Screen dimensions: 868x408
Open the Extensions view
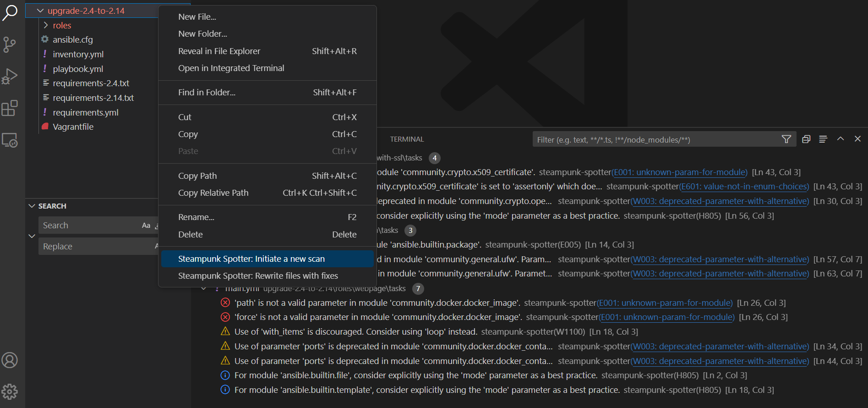(x=10, y=108)
